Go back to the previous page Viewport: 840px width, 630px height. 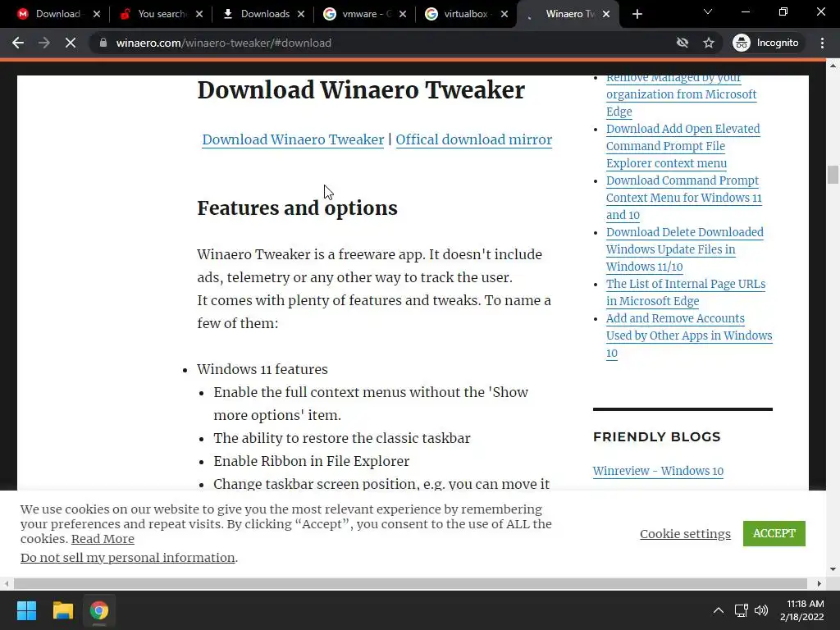pos(18,43)
